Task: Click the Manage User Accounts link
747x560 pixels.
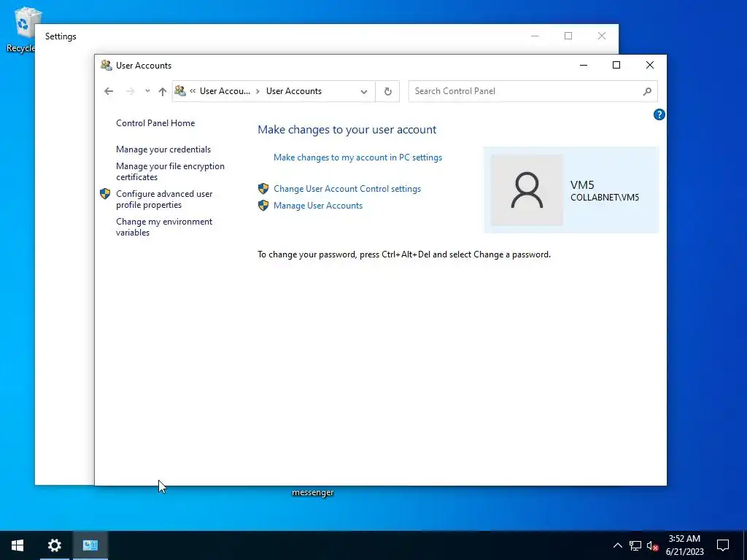Action: (x=318, y=205)
